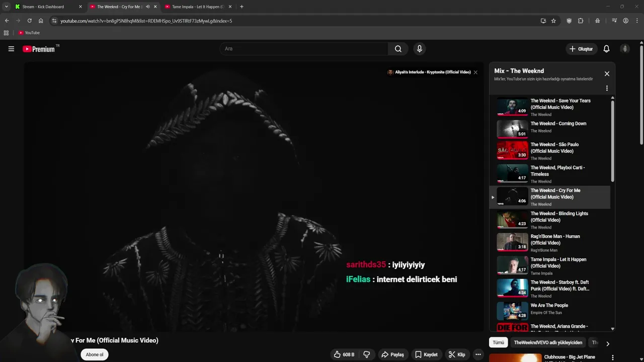The width and height of the screenshot is (644, 362).
Task: Switch to Tame Impala - Let It Happen tab
Action: coord(199,7)
